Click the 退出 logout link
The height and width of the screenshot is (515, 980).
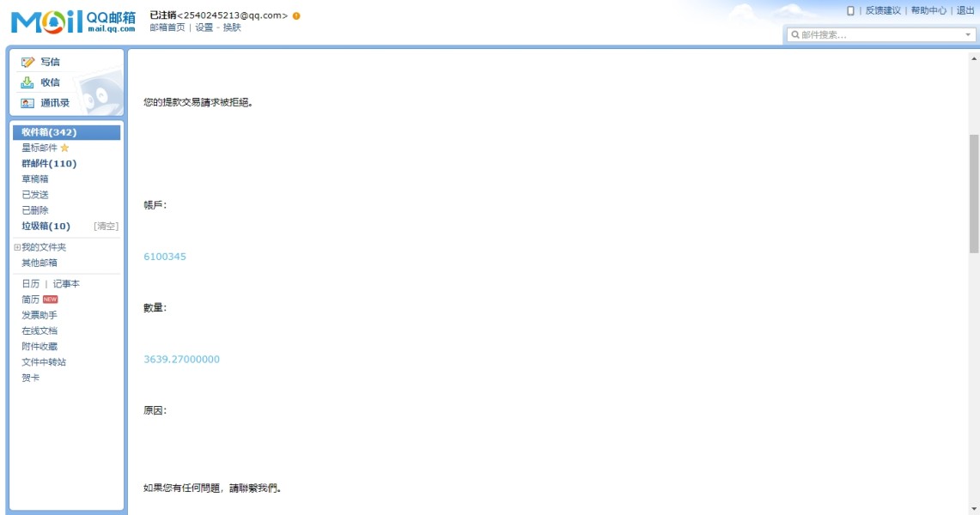tap(965, 10)
